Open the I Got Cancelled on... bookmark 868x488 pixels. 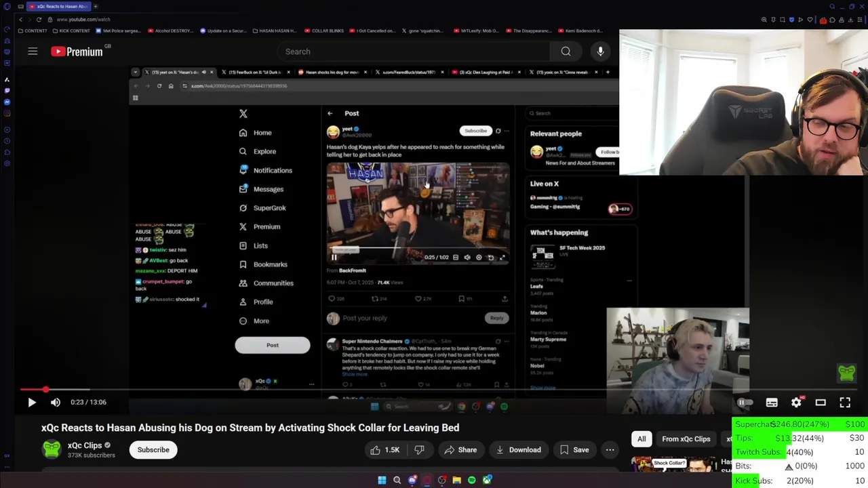(373, 30)
